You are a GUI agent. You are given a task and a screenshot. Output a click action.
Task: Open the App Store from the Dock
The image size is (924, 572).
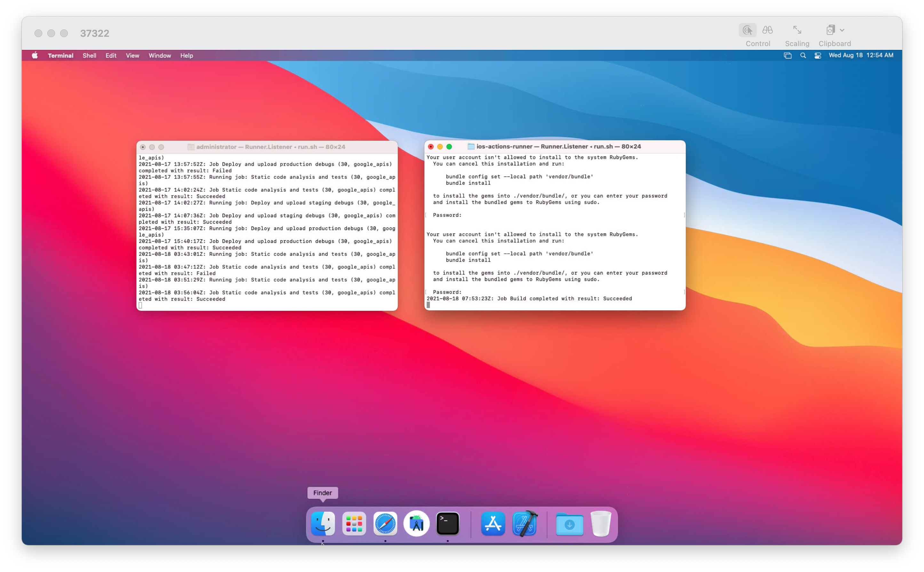click(493, 524)
